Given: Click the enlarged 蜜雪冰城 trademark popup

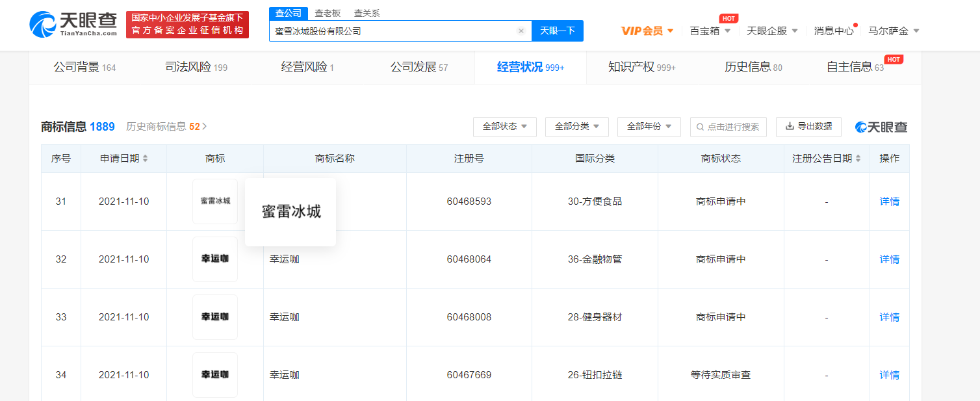Looking at the screenshot, I should [290, 212].
